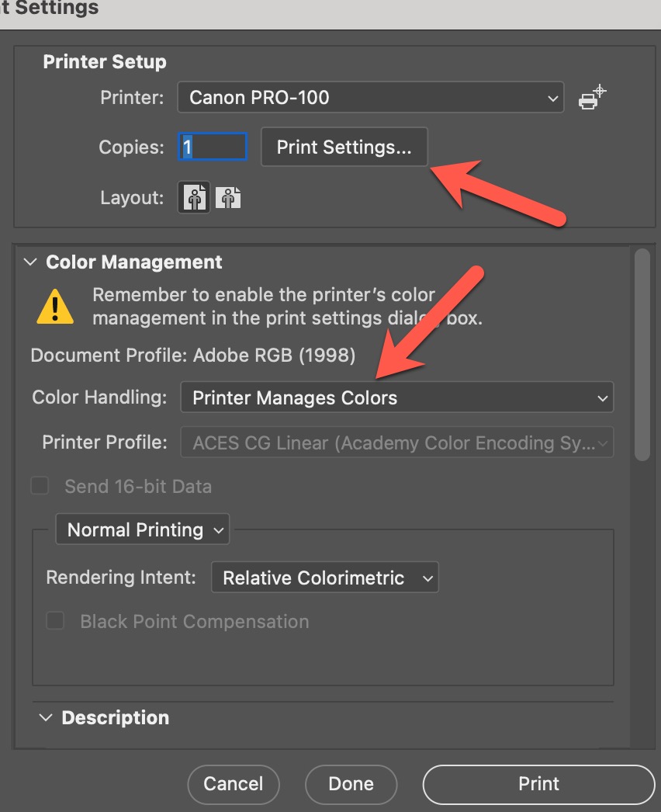Click the vertical scrollbar thumb
This screenshot has height=812, width=661.
tap(642, 353)
